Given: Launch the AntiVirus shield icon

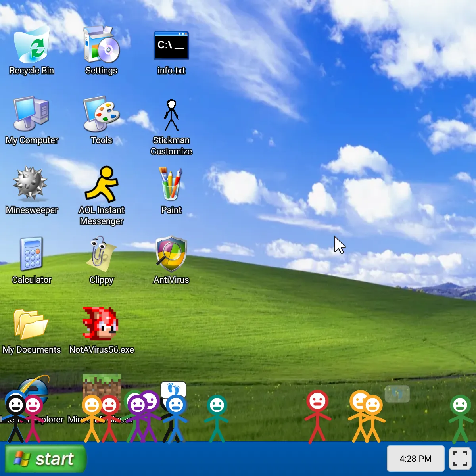Looking at the screenshot, I should (171, 254).
